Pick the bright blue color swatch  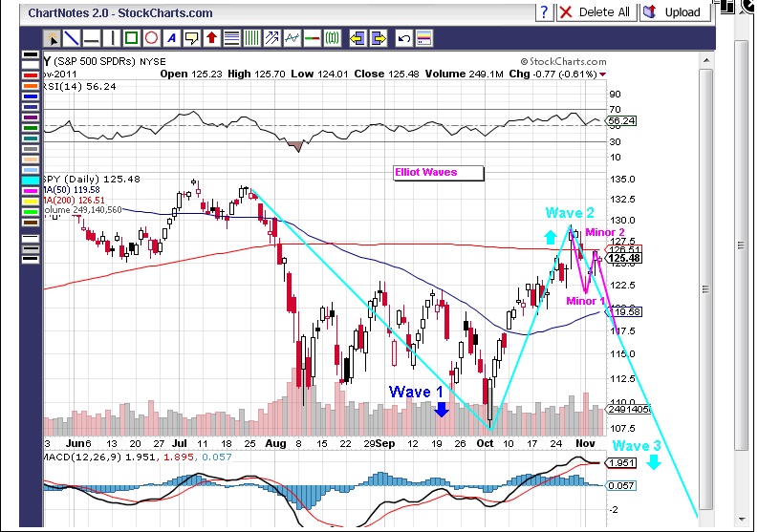[x=31, y=96]
